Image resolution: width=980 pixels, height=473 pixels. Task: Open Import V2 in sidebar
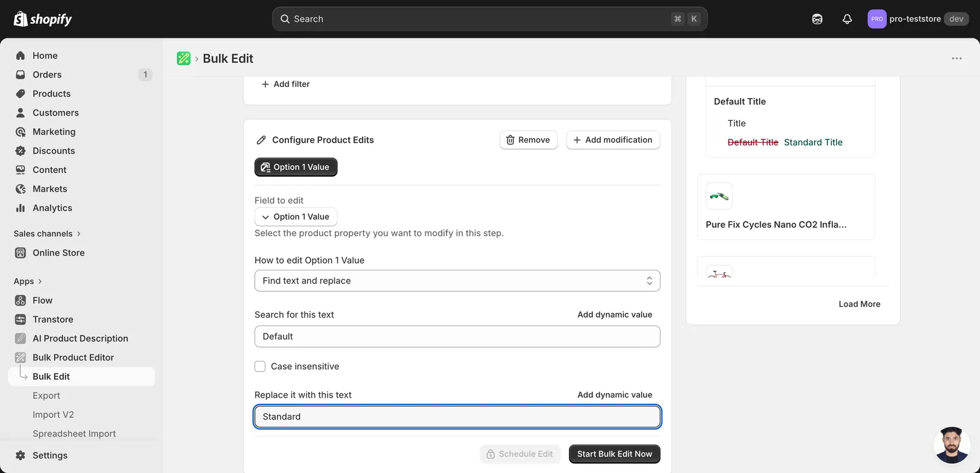pyautogui.click(x=53, y=415)
